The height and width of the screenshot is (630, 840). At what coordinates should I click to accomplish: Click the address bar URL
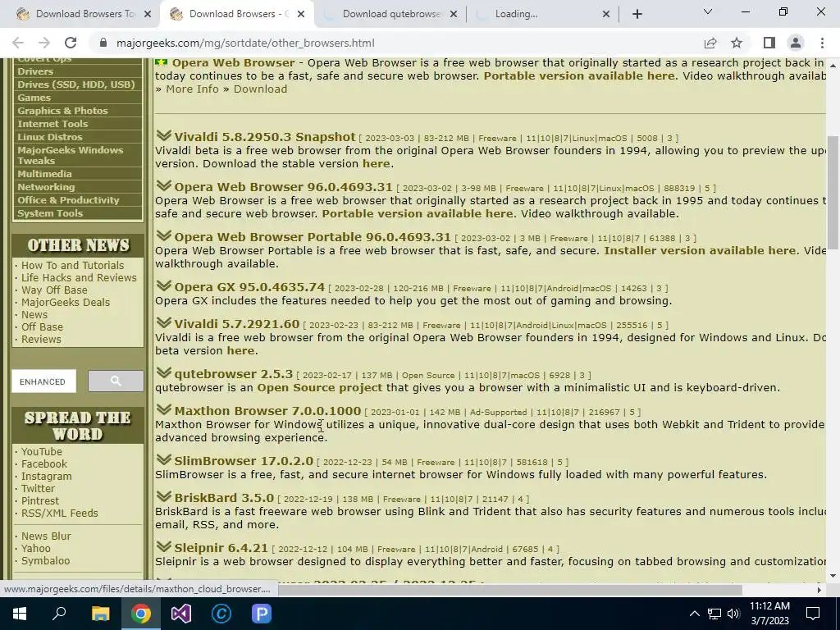245,43
